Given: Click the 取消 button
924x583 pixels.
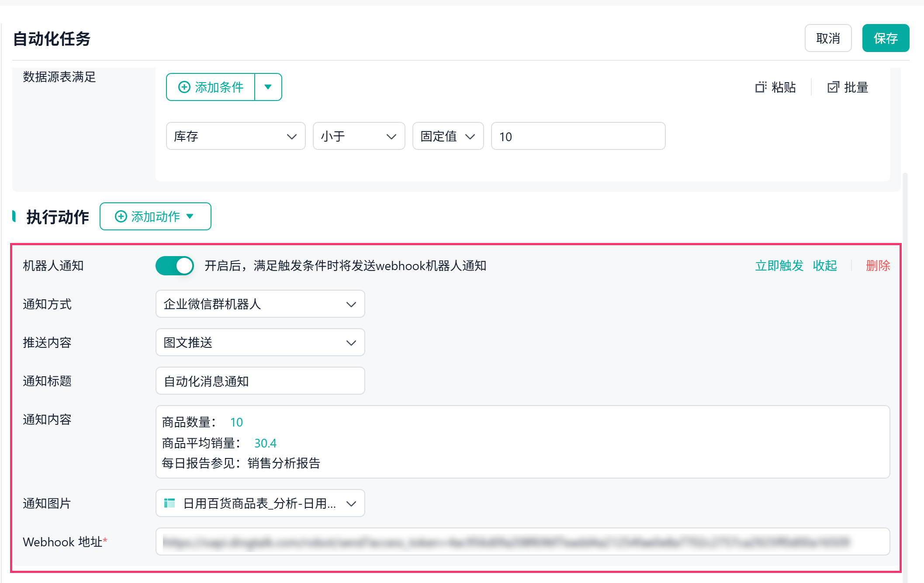Looking at the screenshot, I should [828, 38].
